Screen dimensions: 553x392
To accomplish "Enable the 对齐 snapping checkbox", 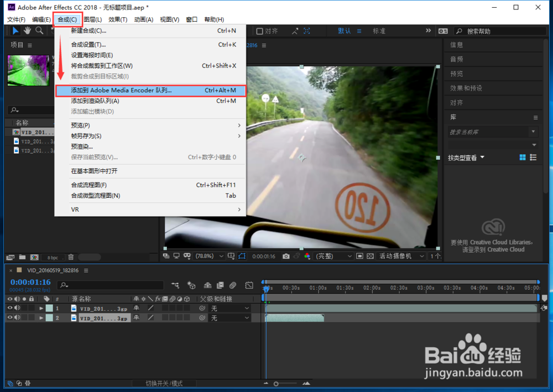I will [x=259, y=31].
